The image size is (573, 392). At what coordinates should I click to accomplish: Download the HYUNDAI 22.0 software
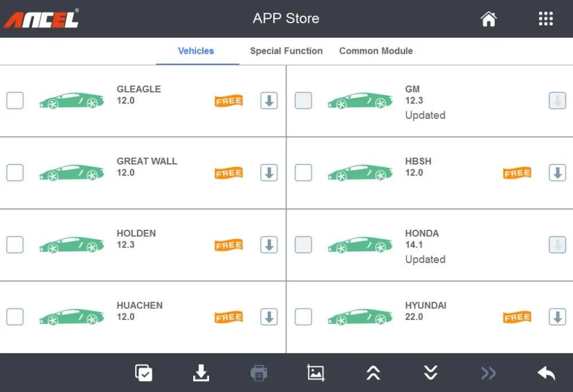(557, 317)
